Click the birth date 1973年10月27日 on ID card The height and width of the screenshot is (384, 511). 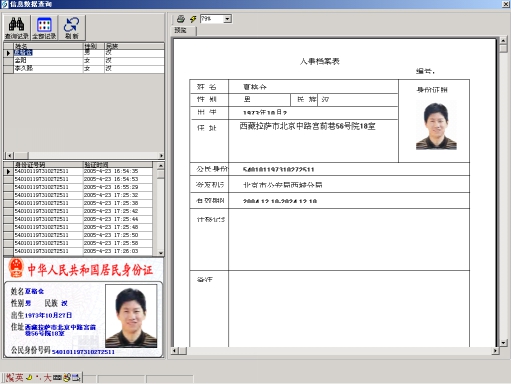click(x=48, y=315)
